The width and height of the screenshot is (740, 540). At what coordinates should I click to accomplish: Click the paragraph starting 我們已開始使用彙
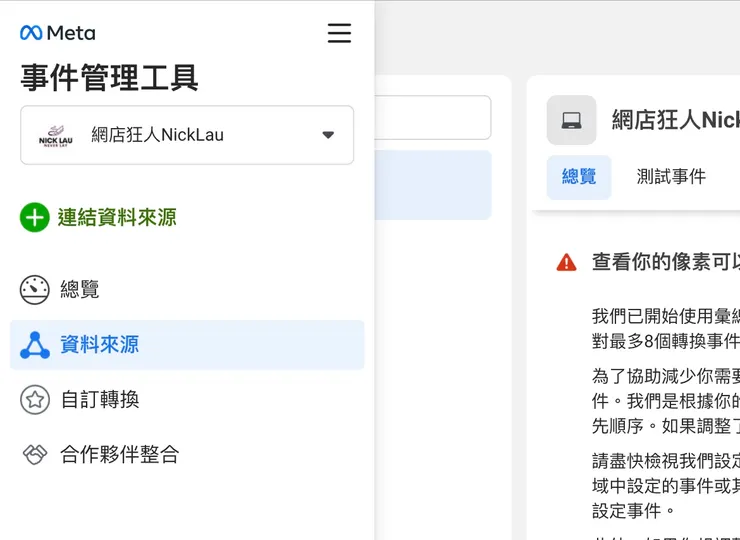[666, 329]
